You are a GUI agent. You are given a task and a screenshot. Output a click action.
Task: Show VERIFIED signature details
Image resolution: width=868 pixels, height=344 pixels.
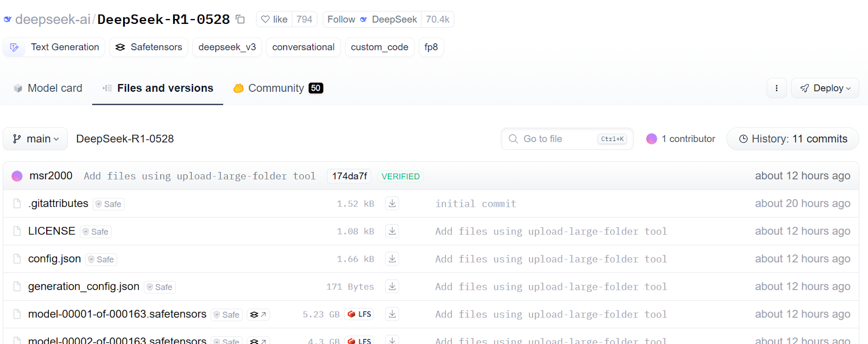pos(400,176)
